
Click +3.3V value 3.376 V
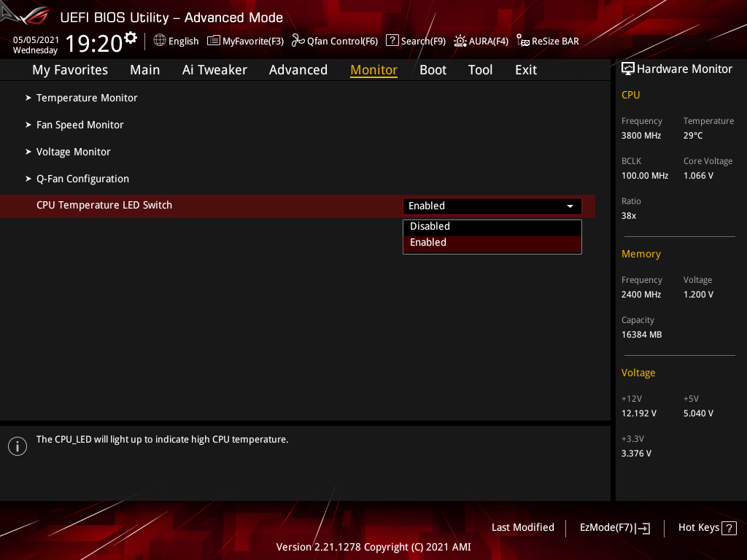636,454
